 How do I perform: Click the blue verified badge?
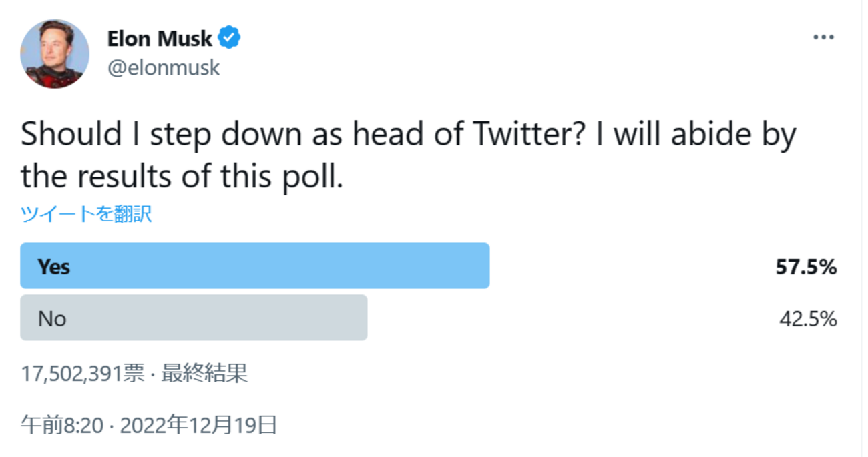click(x=230, y=38)
